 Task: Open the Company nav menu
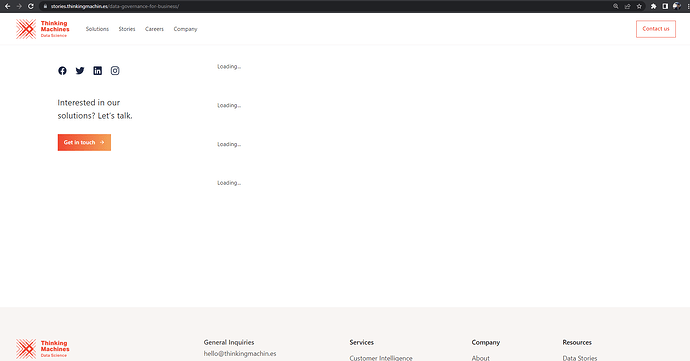(x=185, y=29)
